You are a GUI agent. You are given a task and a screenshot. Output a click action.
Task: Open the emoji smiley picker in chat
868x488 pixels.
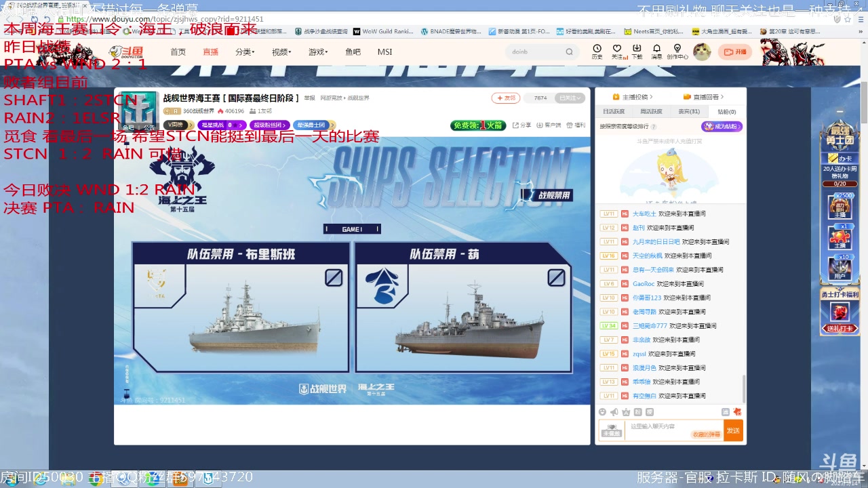[602, 412]
